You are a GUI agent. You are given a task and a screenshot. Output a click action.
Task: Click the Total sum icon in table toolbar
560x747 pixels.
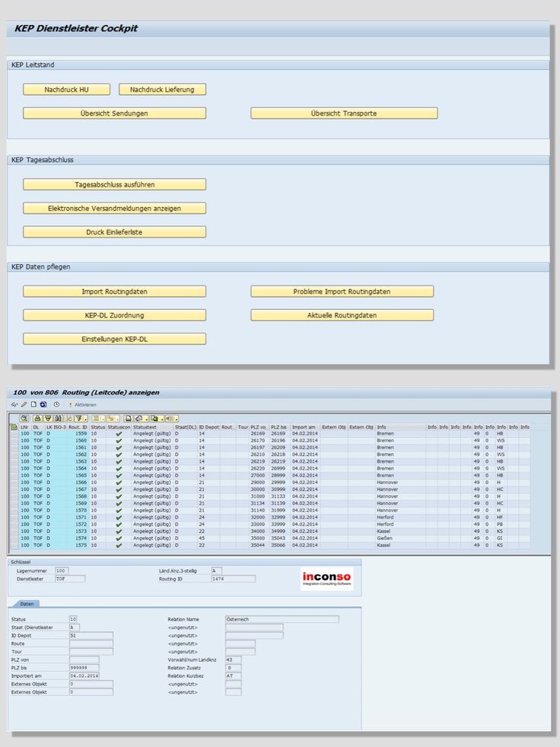[99, 418]
